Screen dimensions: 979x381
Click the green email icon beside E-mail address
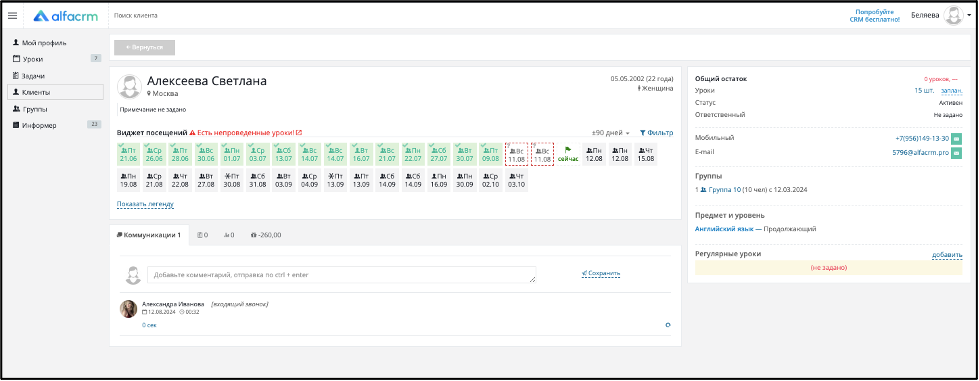(957, 152)
